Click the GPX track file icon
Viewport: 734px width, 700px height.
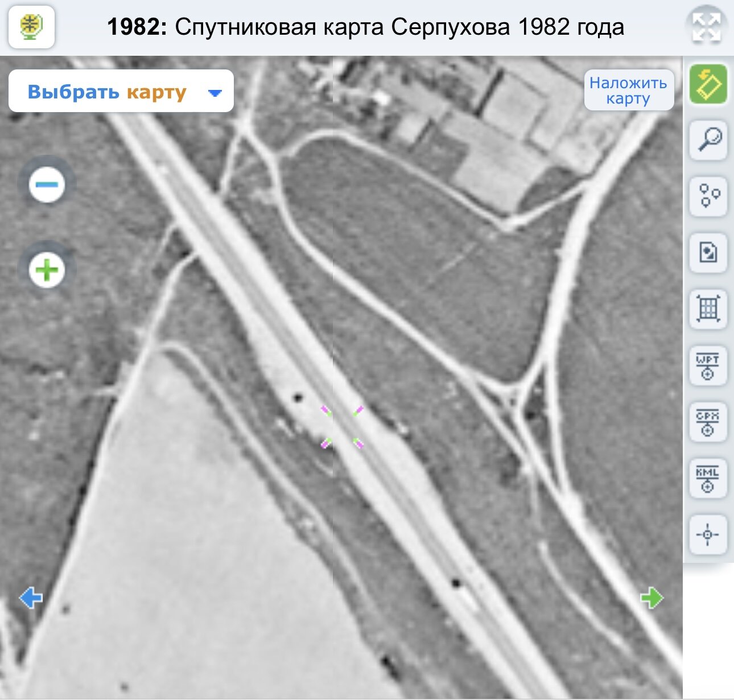(708, 422)
